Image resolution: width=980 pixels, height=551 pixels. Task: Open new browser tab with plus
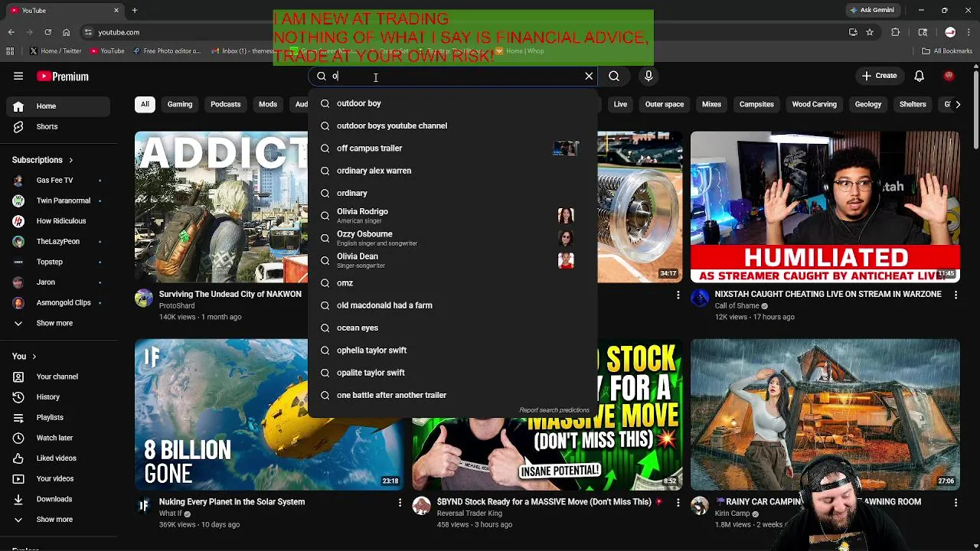pyautogui.click(x=134, y=10)
